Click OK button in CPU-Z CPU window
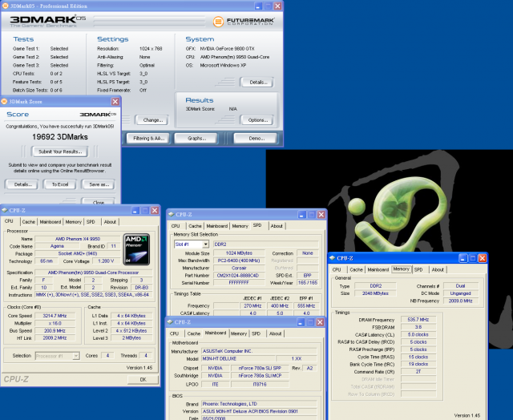This screenshot has width=513, height=420. (x=143, y=379)
